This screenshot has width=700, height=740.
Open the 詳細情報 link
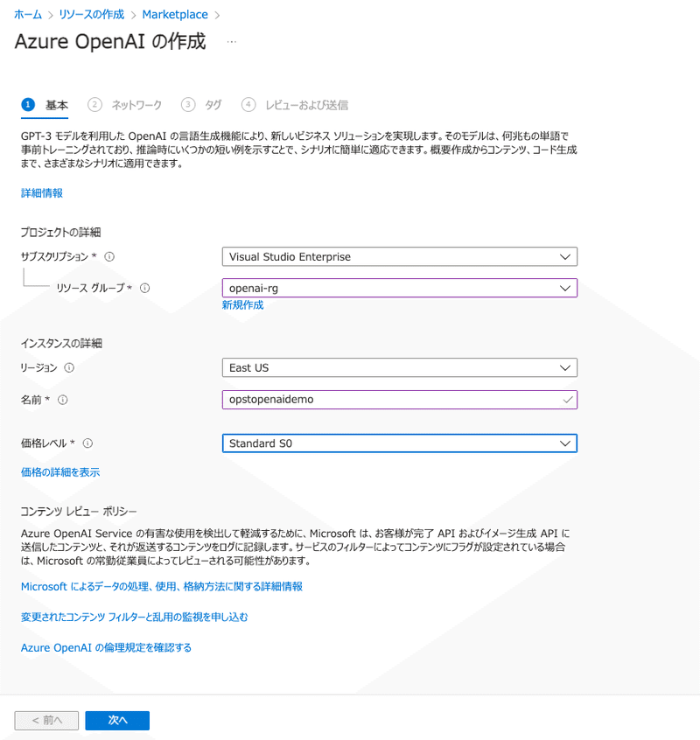40,193
